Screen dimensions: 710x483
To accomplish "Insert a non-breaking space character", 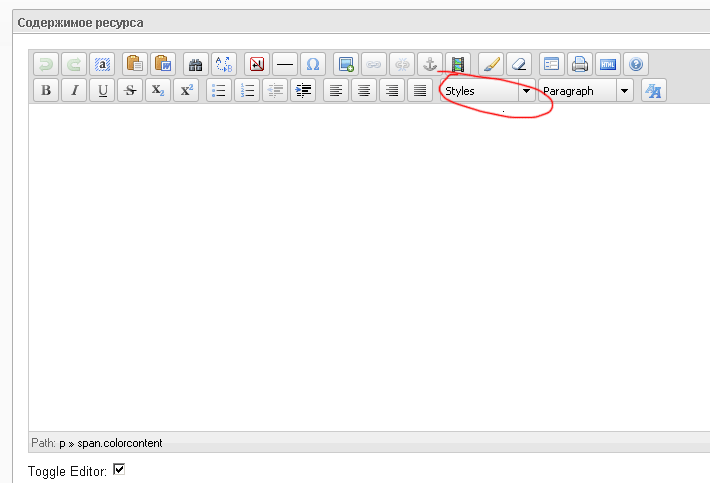I will (x=257, y=64).
